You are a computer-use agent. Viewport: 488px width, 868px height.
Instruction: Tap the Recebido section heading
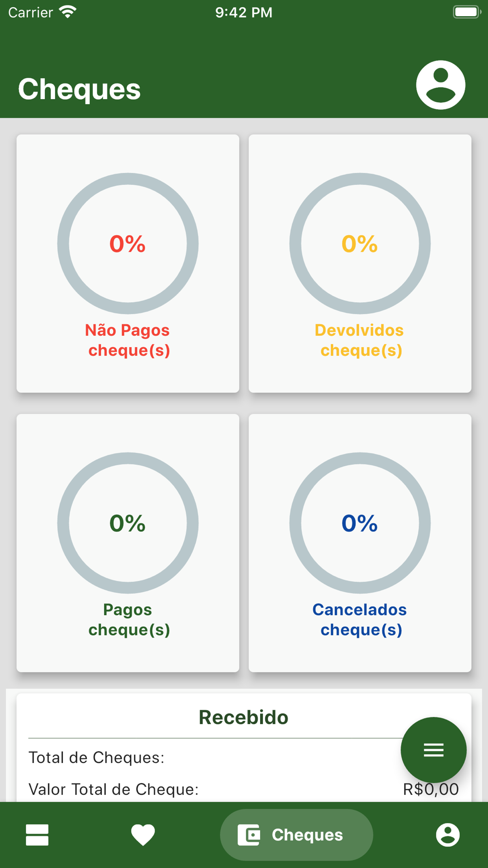(x=244, y=717)
